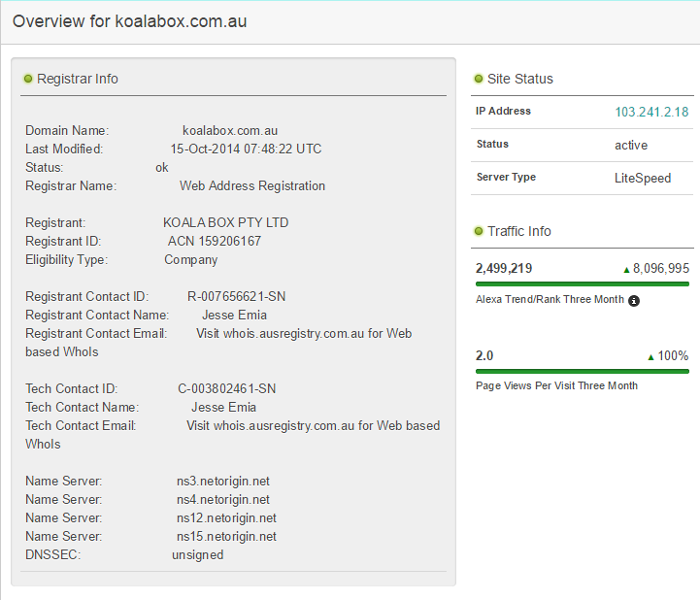The width and height of the screenshot is (700, 600).
Task: Click the Web Address Registration registrar name
Action: pyautogui.click(x=252, y=186)
